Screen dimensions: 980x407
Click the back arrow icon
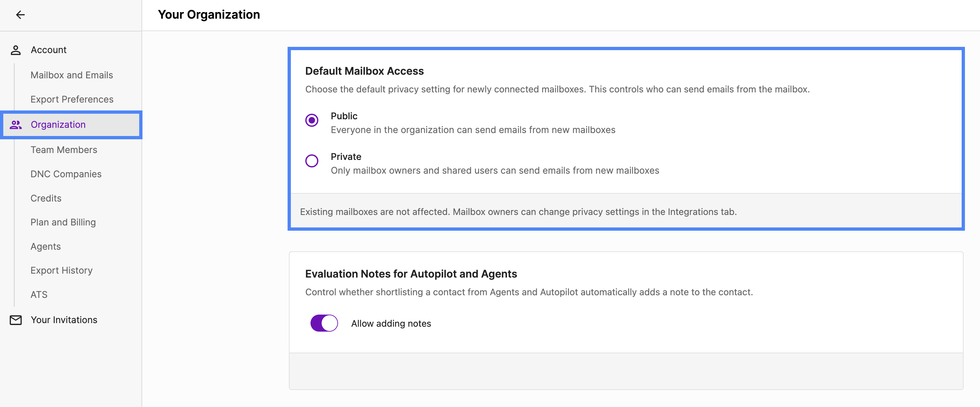[x=20, y=15]
